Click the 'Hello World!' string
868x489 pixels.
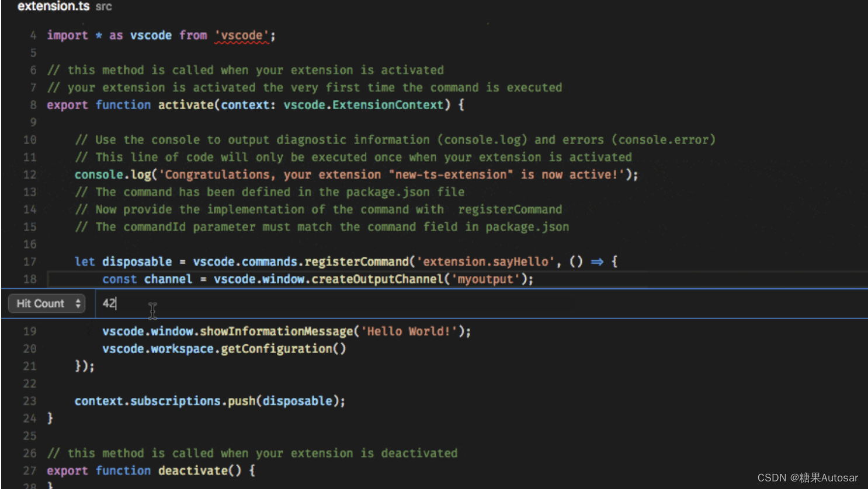click(409, 331)
